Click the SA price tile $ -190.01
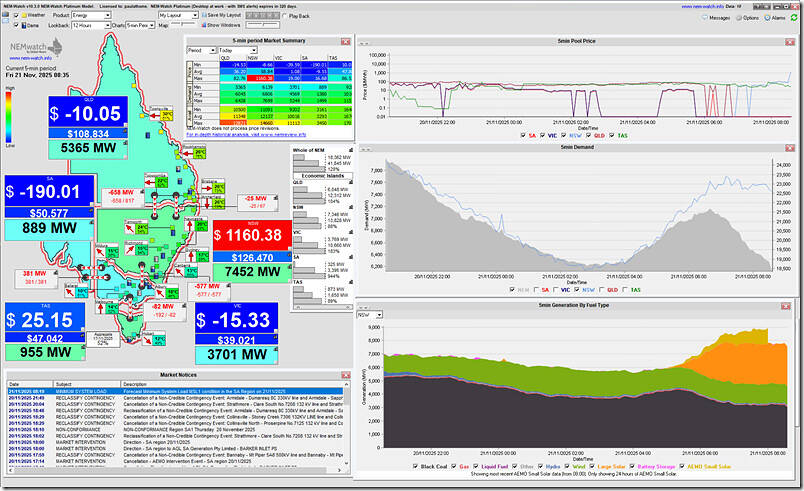804x491 pixels. (x=49, y=191)
